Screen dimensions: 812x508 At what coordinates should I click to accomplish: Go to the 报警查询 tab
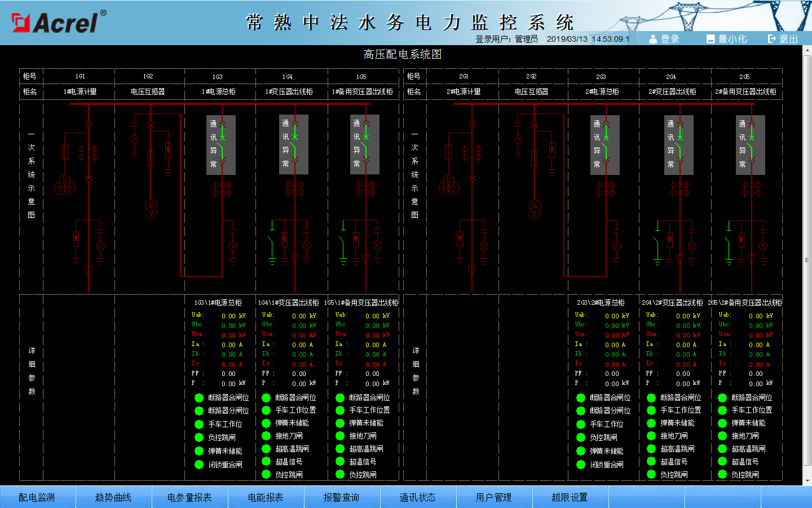(x=342, y=497)
